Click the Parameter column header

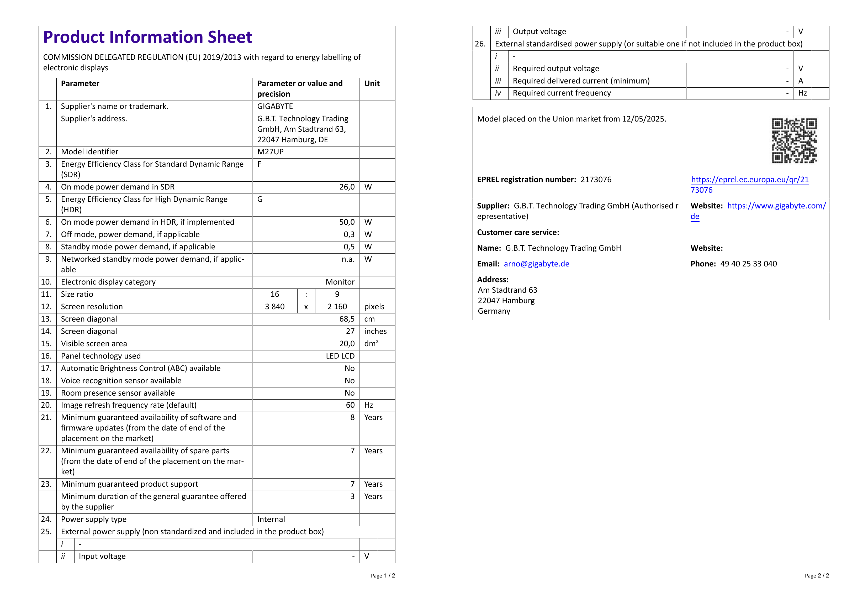80,83
